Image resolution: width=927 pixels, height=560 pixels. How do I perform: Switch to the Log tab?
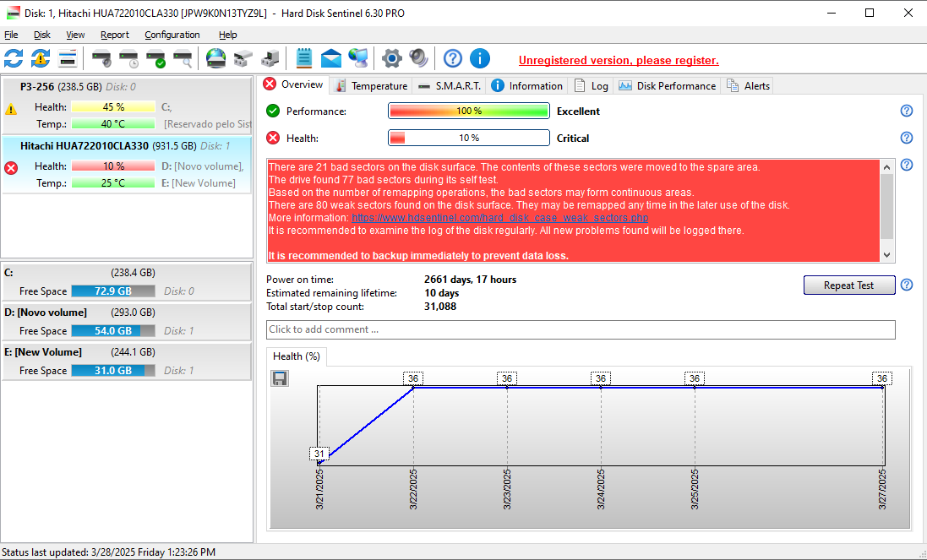pyautogui.click(x=591, y=85)
